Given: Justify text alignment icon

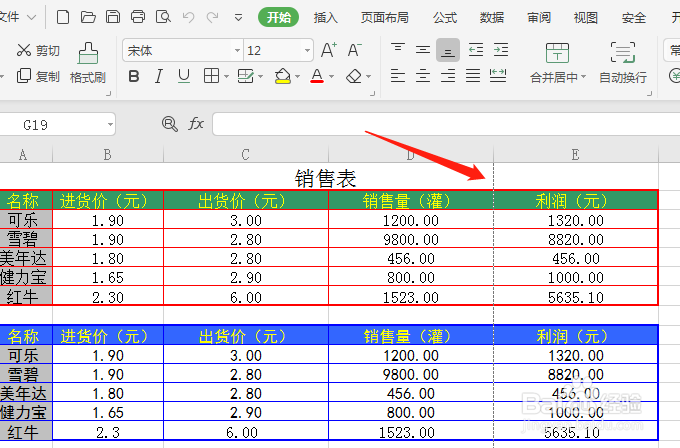Looking at the screenshot, I should (473, 76).
